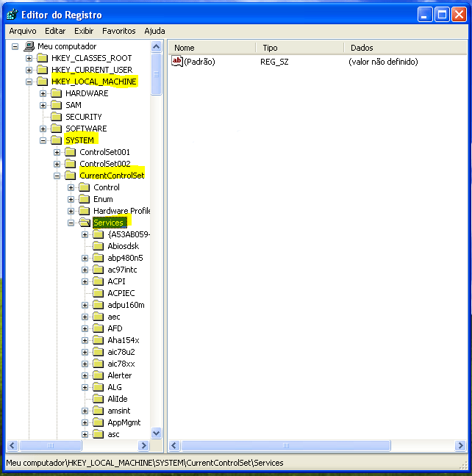Open the Favoritos menu
Screen dimensions: 472x476
(x=118, y=31)
